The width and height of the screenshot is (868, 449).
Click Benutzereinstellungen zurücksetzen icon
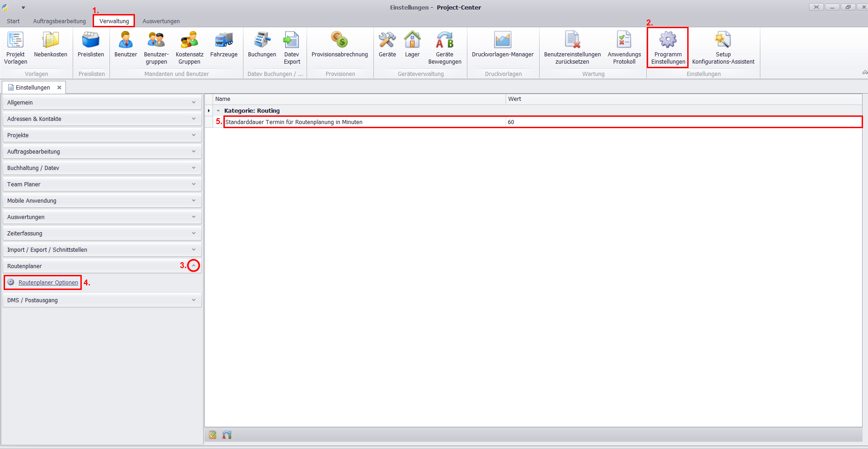(x=572, y=40)
